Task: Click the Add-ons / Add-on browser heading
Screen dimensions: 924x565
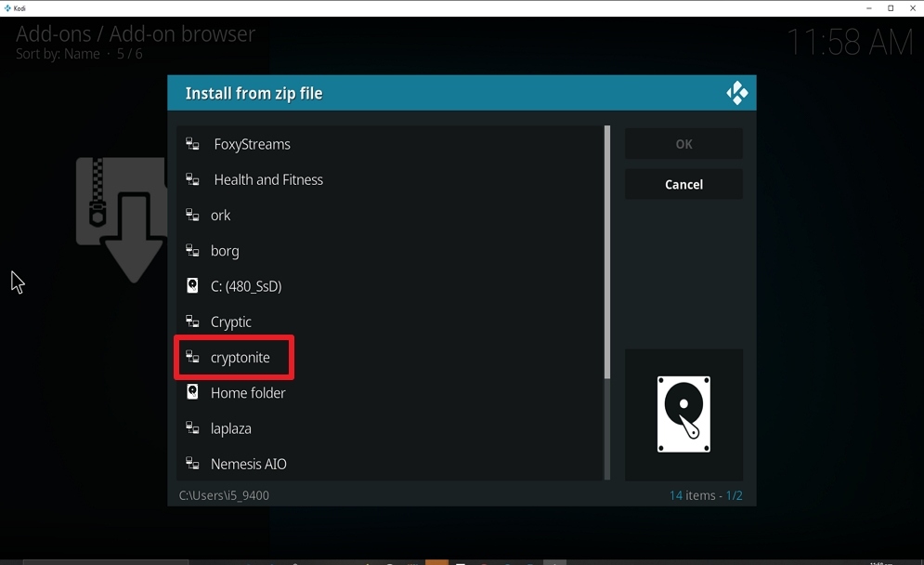Action: pyautogui.click(x=136, y=34)
